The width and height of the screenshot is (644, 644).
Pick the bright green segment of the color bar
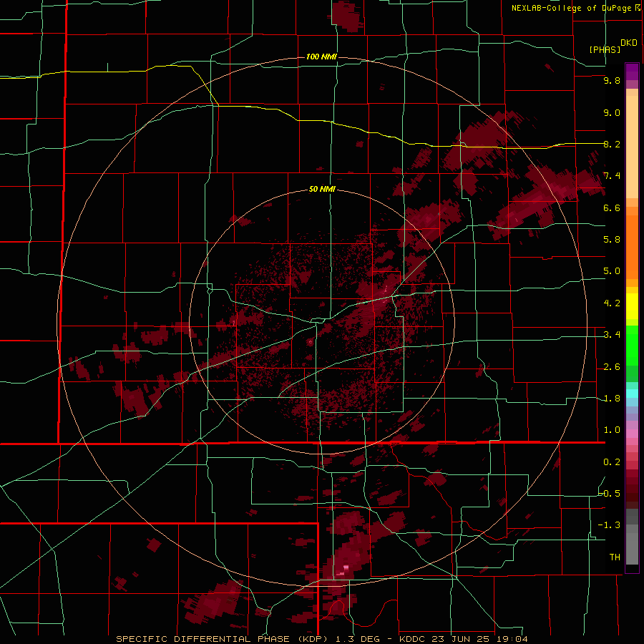pos(632,346)
